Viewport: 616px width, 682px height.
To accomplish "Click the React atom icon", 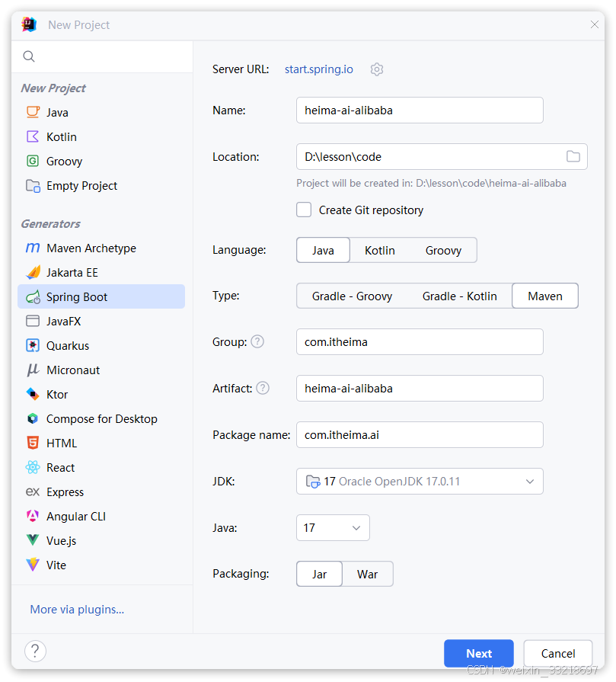I will pos(33,467).
